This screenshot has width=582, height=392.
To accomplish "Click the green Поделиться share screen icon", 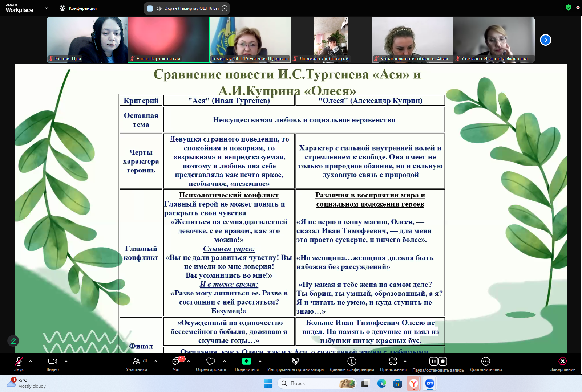I will click(247, 361).
